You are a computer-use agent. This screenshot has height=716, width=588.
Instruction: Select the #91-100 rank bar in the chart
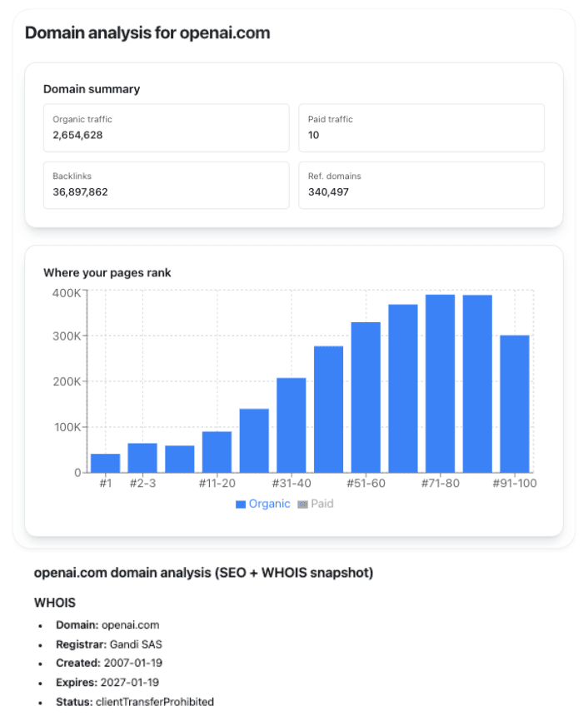click(515, 404)
